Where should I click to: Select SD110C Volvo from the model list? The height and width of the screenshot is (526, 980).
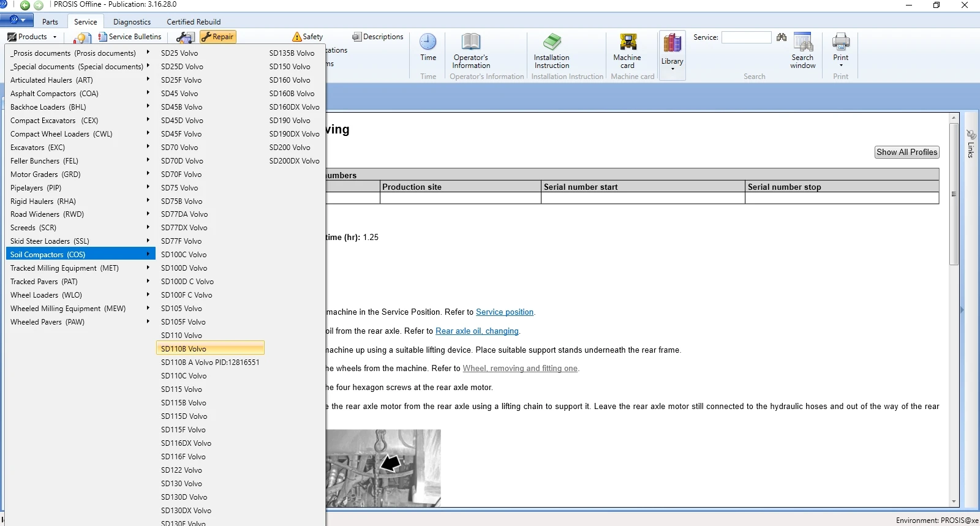pyautogui.click(x=184, y=376)
